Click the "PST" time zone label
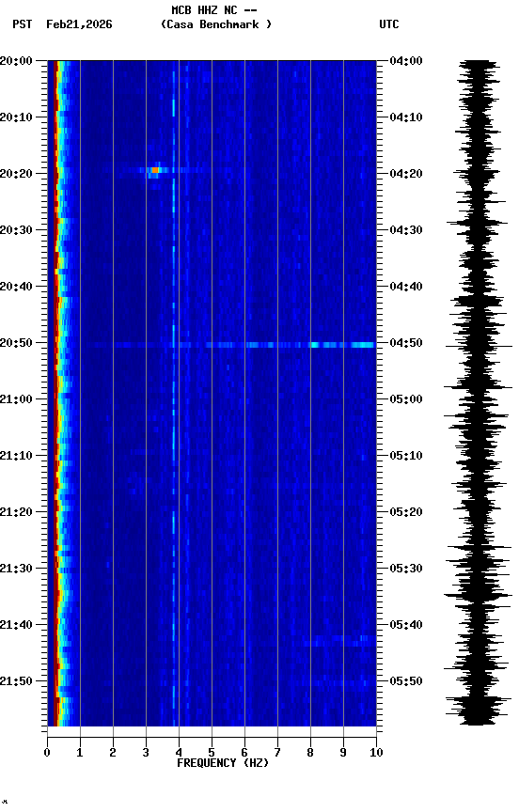Image resolution: width=519 pixels, height=812 pixels. pyautogui.click(x=22, y=24)
